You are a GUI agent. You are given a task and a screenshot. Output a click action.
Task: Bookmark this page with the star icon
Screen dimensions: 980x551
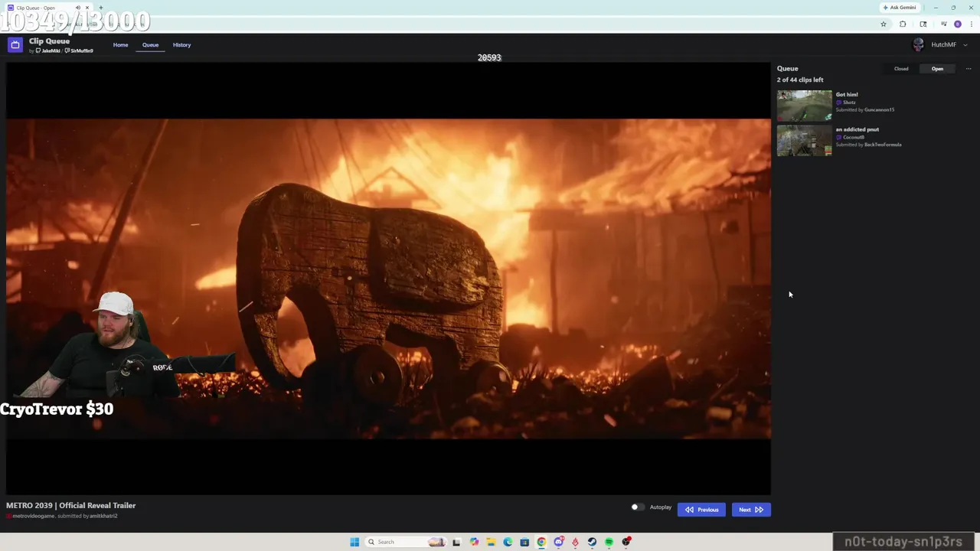coord(884,24)
